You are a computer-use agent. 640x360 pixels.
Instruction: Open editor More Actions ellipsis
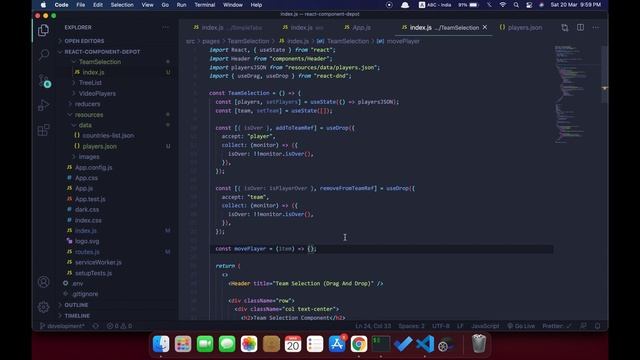tap(596, 27)
